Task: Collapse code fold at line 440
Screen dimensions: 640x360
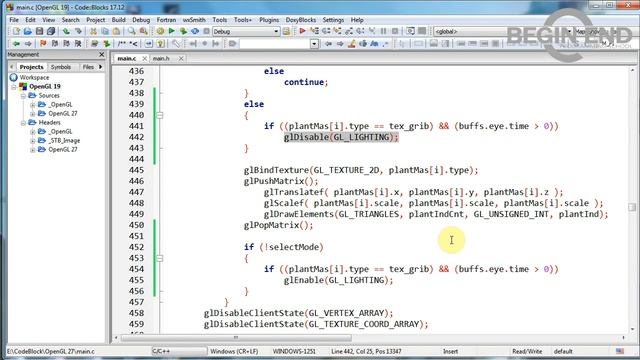Action: (160, 115)
